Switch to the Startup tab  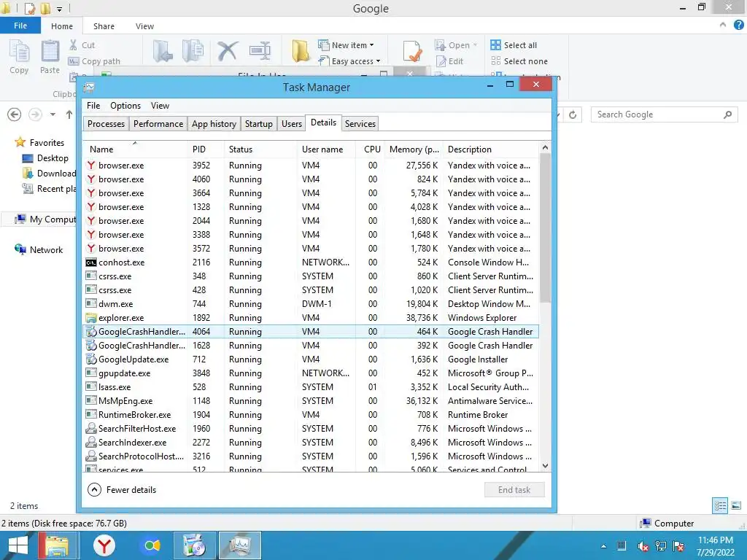[x=259, y=124]
